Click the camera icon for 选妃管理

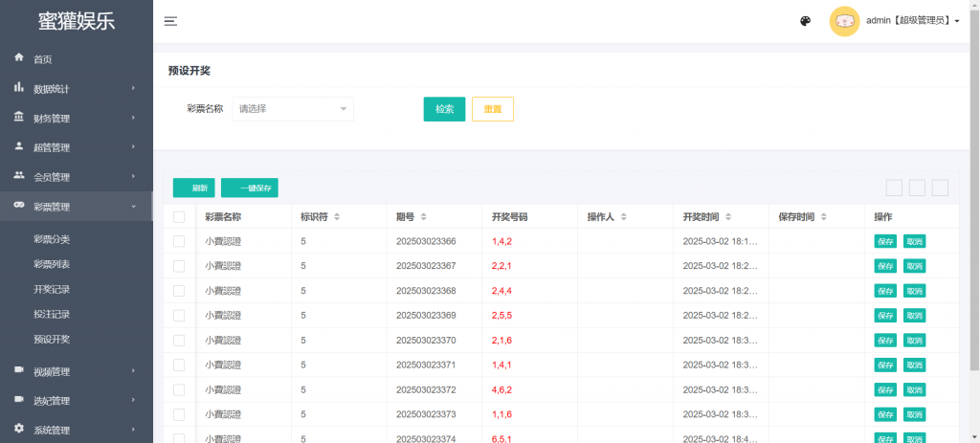coord(19,400)
